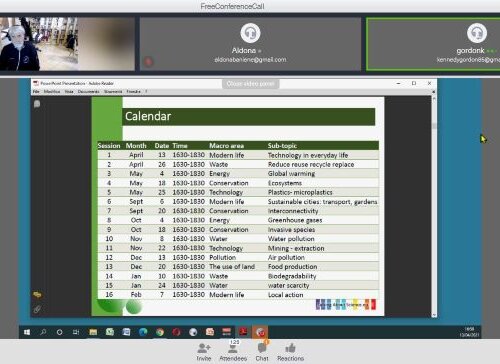The image size is (500, 364).
Task: Open the Finestra menu in Adobe Reader
Action: tap(133, 91)
